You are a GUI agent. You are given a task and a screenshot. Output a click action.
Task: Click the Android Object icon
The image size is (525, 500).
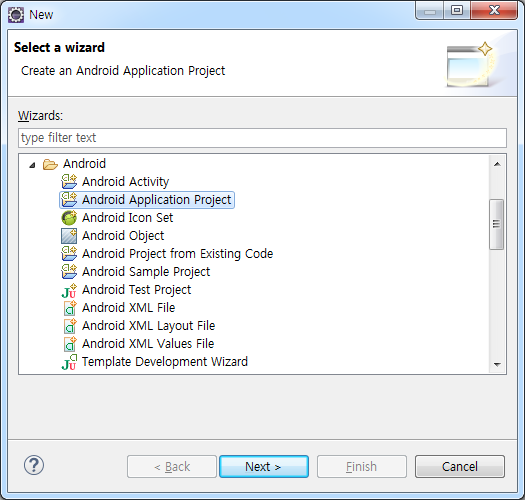[x=69, y=236]
